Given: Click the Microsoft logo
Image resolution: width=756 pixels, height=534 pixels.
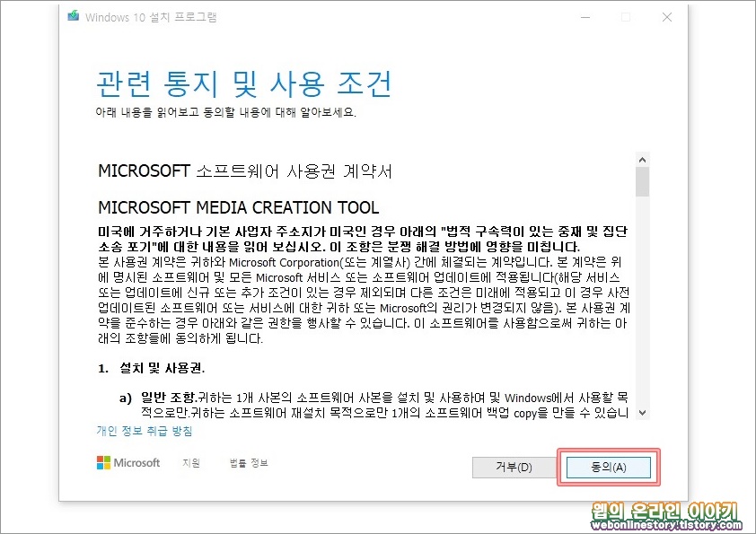Looking at the screenshot, I should 126,463.
